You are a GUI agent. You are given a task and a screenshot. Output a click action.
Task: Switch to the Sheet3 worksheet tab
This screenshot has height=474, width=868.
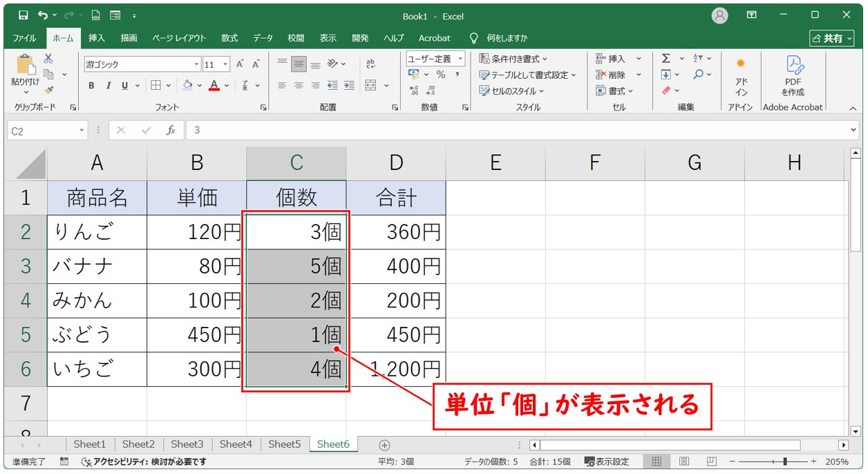click(187, 444)
